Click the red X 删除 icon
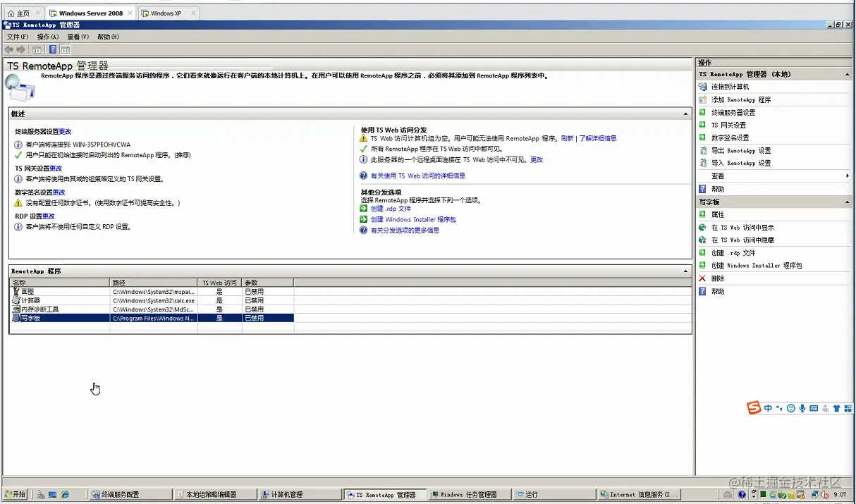The height and width of the screenshot is (504, 856). (x=702, y=278)
